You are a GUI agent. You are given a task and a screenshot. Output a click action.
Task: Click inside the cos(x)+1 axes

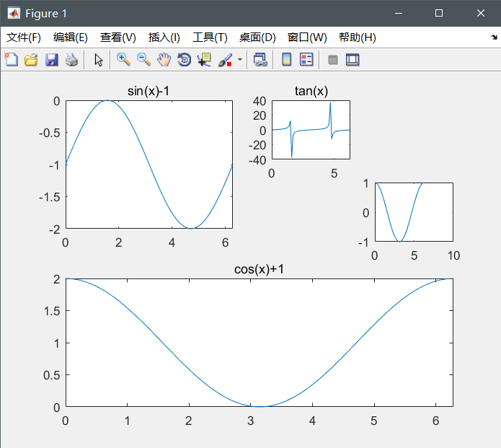260,343
